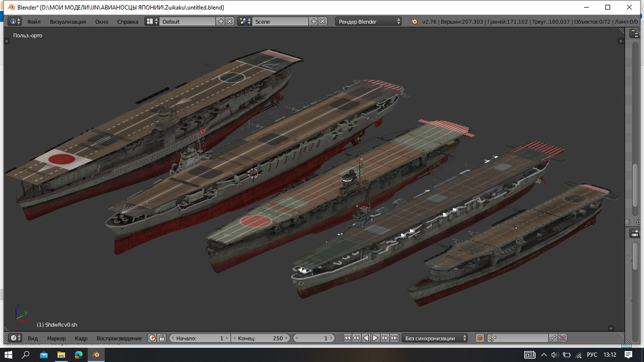Play the animation in reverse
Image resolution: width=644 pixels, height=362 pixels.
click(x=366, y=338)
